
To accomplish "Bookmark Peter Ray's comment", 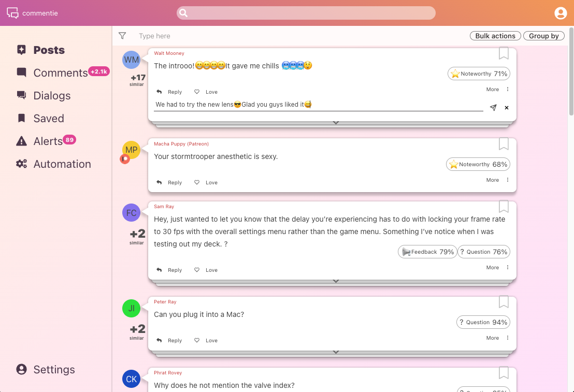I will (504, 301).
